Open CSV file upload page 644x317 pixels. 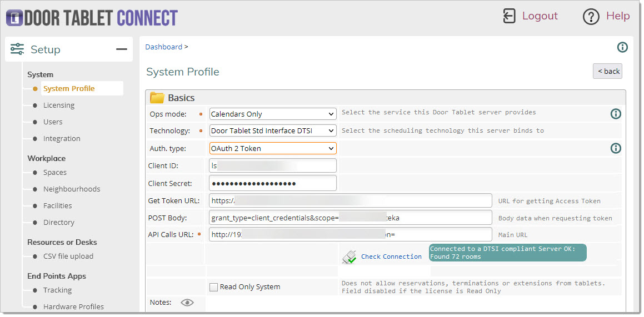point(68,256)
